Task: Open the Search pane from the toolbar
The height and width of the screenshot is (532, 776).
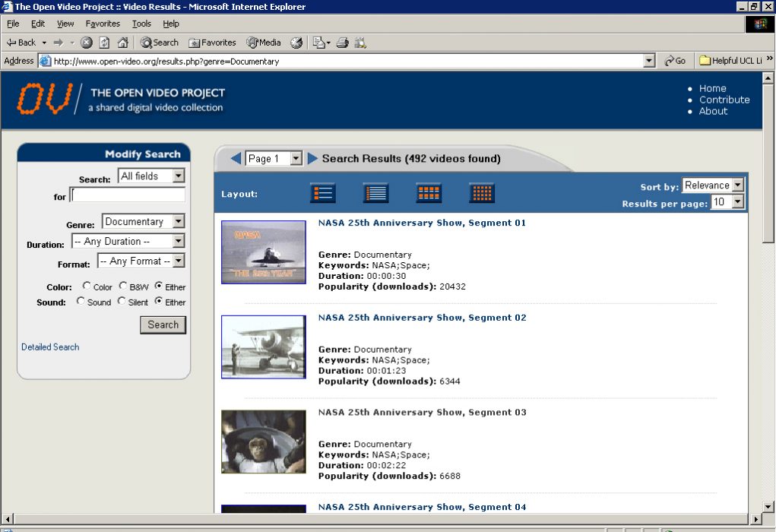Action: pyautogui.click(x=160, y=43)
